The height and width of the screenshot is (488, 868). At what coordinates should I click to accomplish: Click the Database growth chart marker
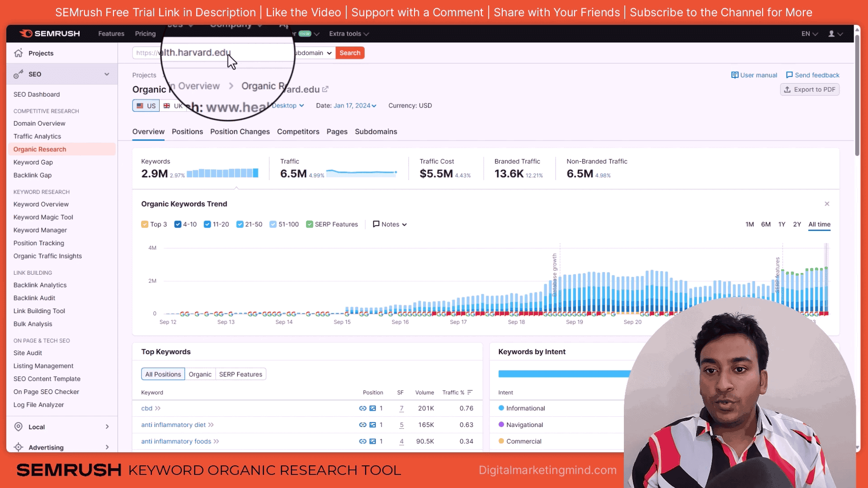click(555, 275)
